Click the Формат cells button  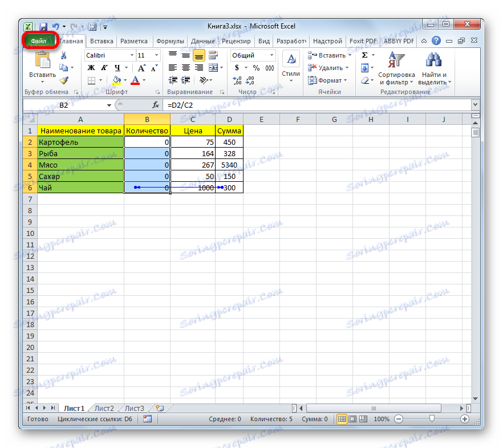(327, 80)
